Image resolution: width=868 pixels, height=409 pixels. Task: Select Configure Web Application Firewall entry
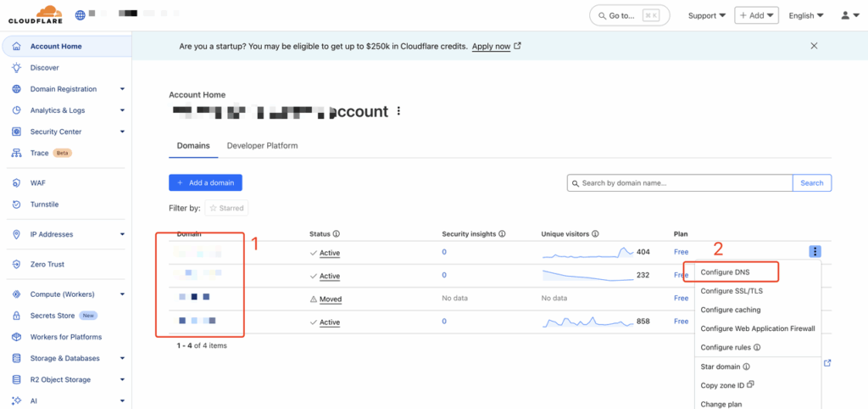758,328
